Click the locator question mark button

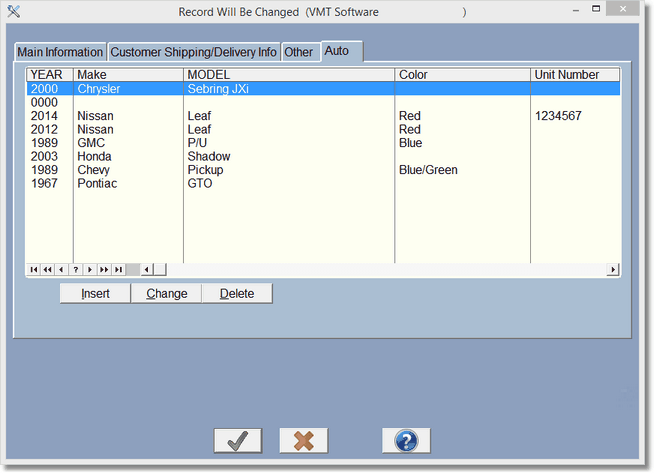pyautogui.click(x=75, y=270)
